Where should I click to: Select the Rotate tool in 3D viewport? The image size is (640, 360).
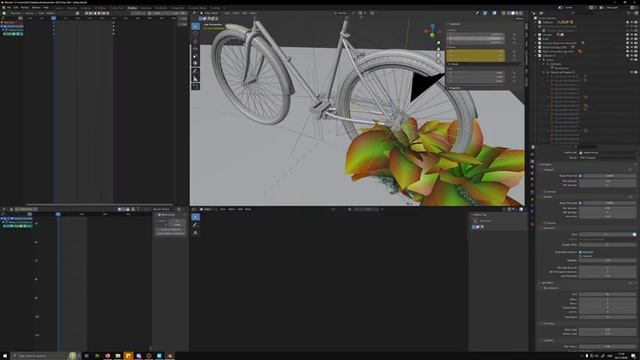[196, 49]
